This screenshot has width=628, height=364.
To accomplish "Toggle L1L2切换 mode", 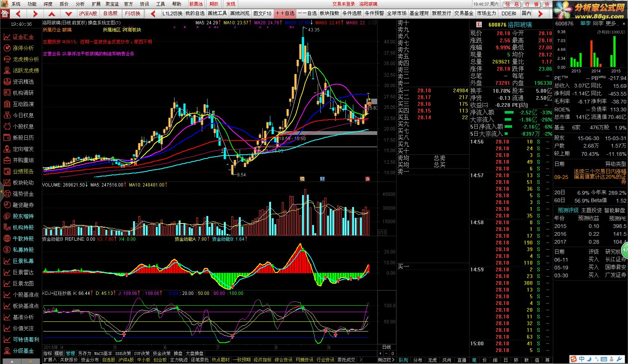I will coord(173,13).
